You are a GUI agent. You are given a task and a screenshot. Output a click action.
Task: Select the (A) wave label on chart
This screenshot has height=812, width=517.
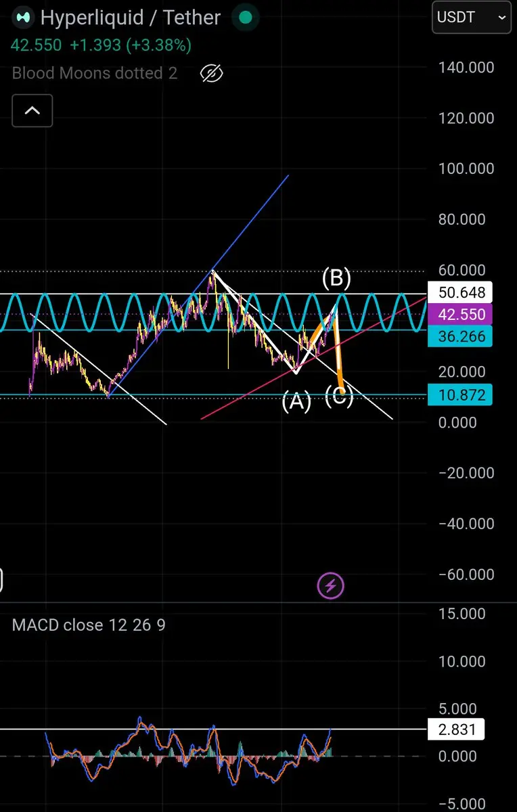tap(296, 402)
